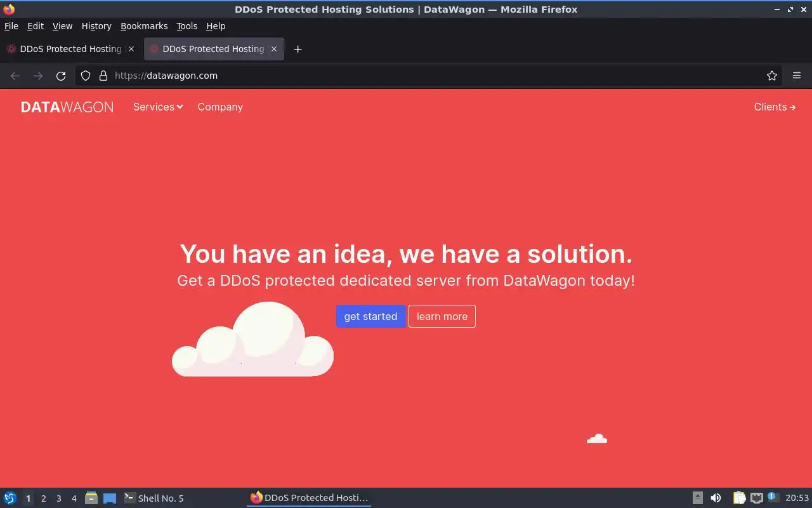Switch to workspace 3
The height and width of the screenshot is (508, 812).
click(x=59, y=498)
